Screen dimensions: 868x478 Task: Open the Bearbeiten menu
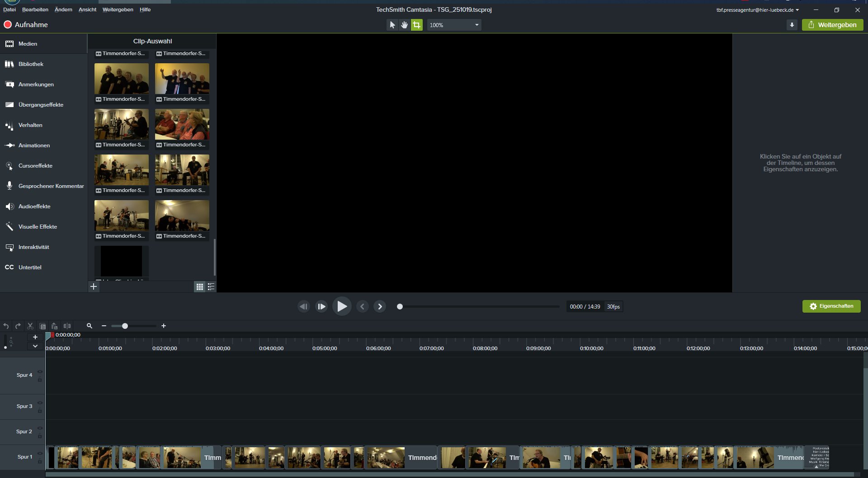[35, 9]
